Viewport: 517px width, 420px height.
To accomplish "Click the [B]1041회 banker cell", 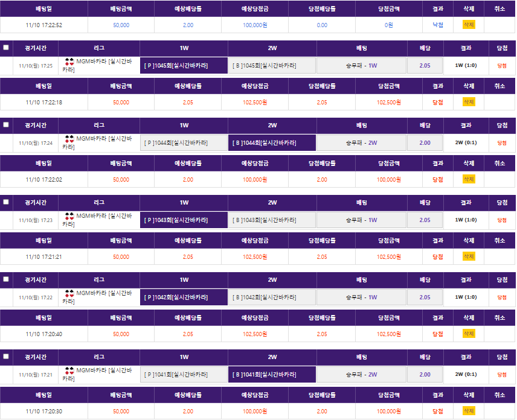I will (x=272, y=375).
